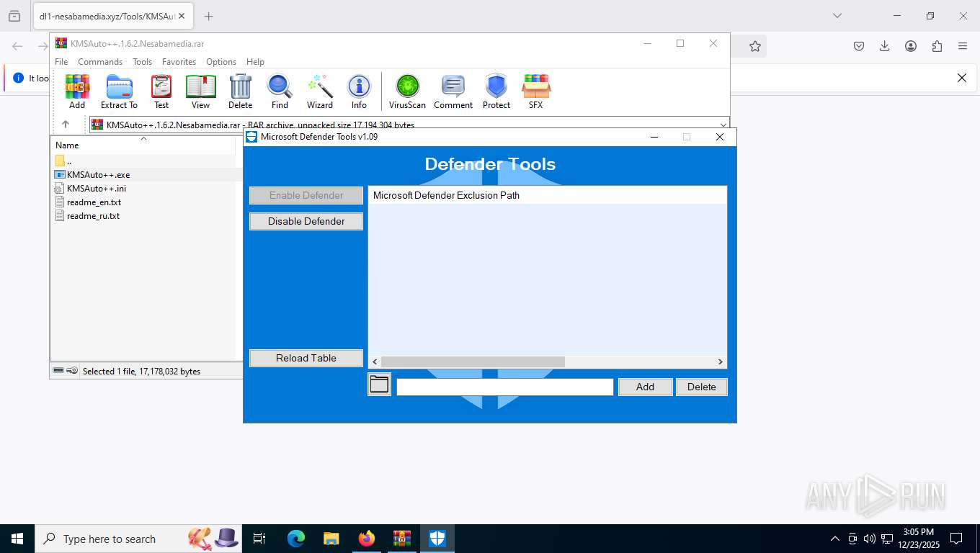Open Windows Start menu
The image size is (980, 553).
(17, 539)
